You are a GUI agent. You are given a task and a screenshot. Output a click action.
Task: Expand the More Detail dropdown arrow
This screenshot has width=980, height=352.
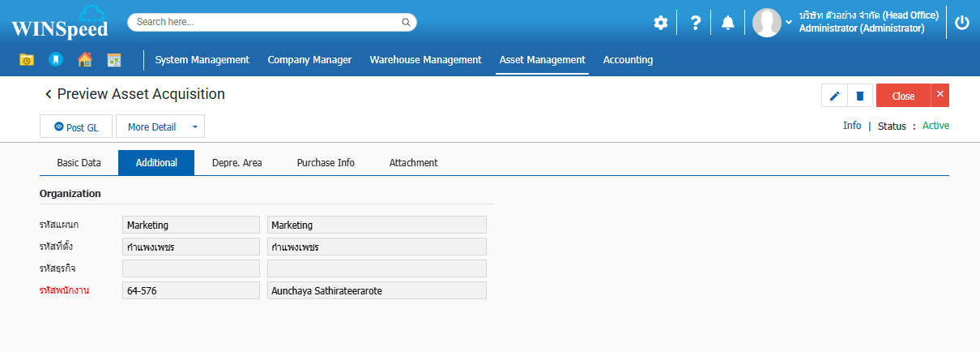[194, 127]
